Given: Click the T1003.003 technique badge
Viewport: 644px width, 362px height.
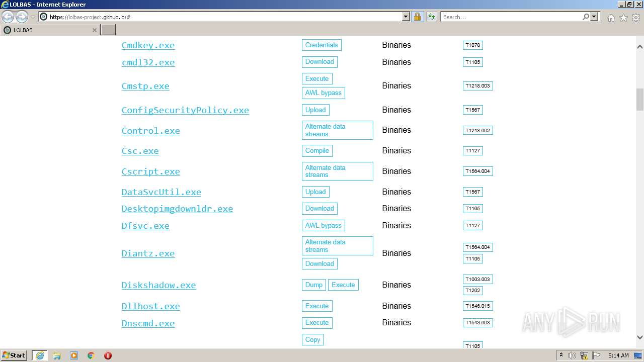Looking at the screenshot, I should [477, 279].
